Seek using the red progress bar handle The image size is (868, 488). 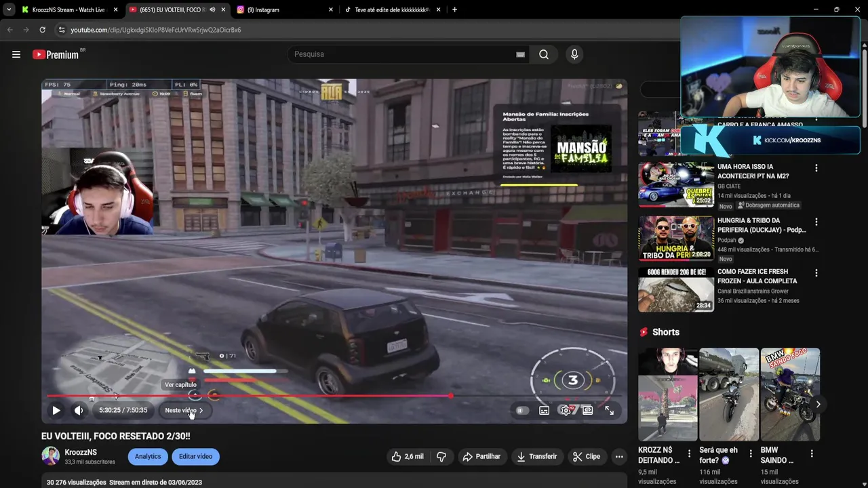451,396
